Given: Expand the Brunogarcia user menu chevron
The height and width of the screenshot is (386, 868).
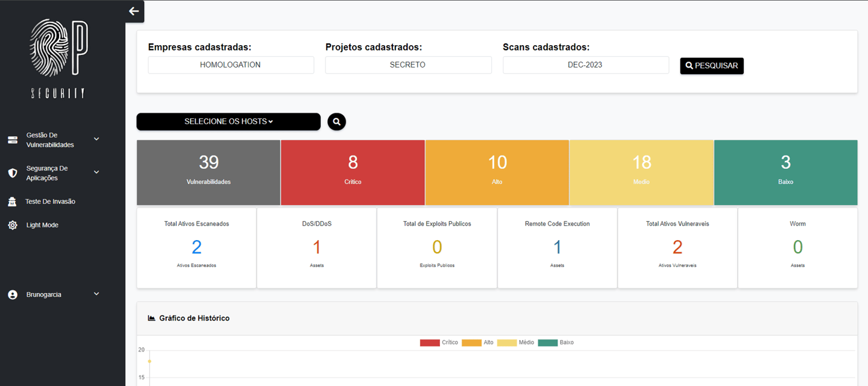Looking at the screenshot, I should 96,294.
